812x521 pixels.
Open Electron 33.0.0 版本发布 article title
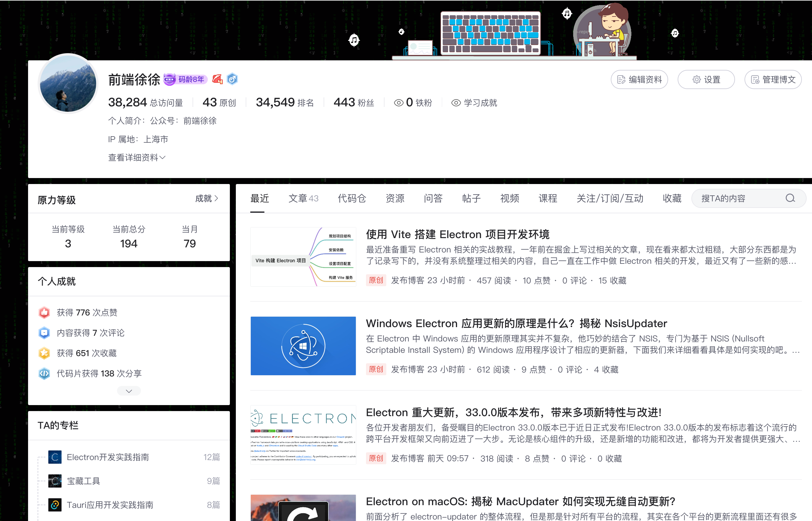coord(513,412)
